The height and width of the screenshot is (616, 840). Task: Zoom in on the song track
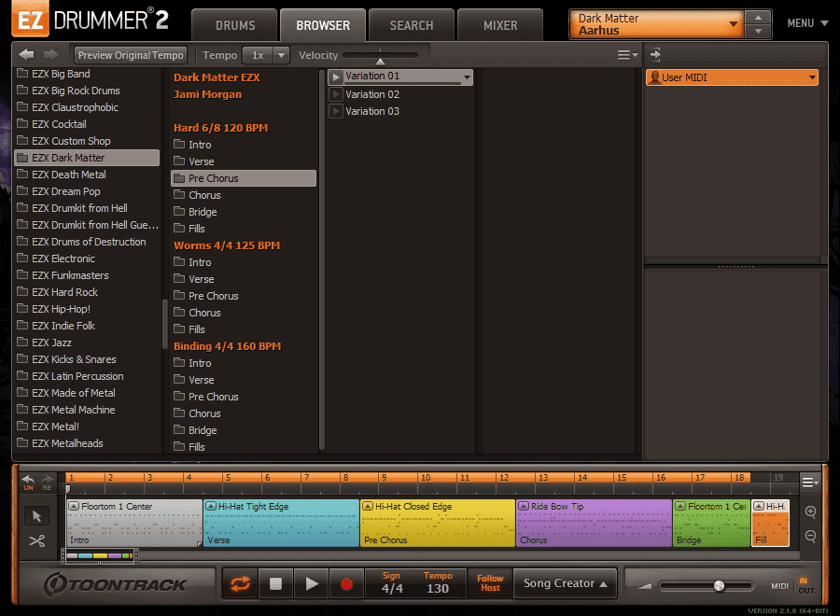pyautogui.click(x=810, y=511)
